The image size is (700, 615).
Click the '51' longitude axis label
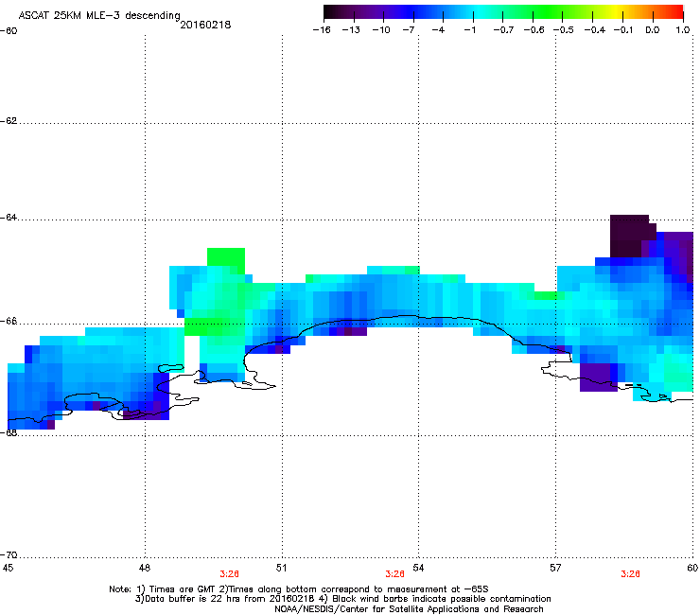click(281, 568)
